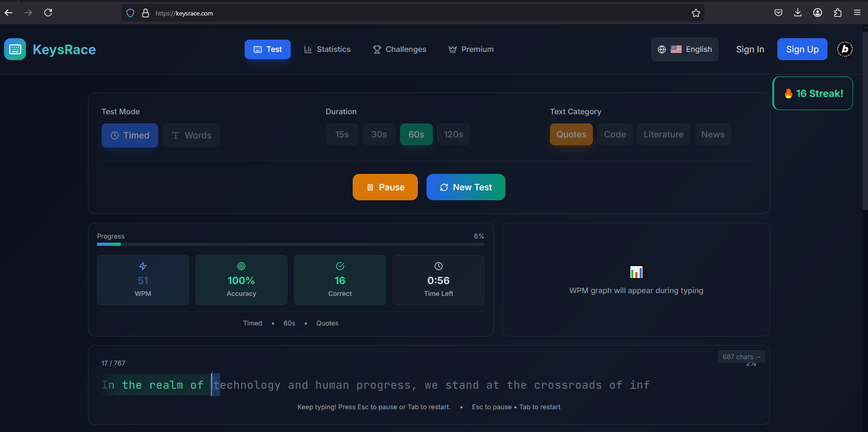Open the English language selector
Screen dimensions: 868x432
pyautogui.click(x=684, y=49)
